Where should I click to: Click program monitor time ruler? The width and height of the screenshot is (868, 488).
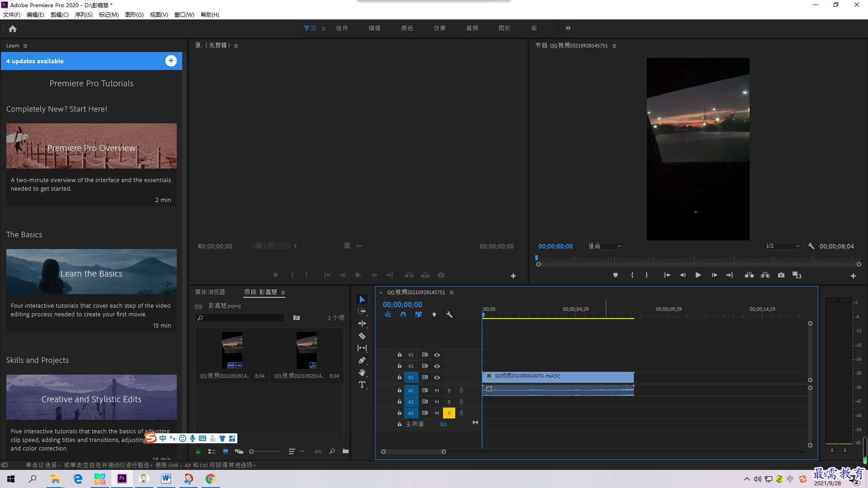click(x=698, y=259)
